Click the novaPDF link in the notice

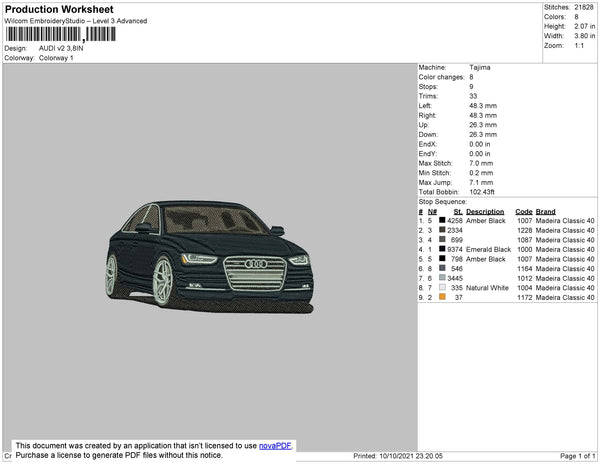(275, 446)
